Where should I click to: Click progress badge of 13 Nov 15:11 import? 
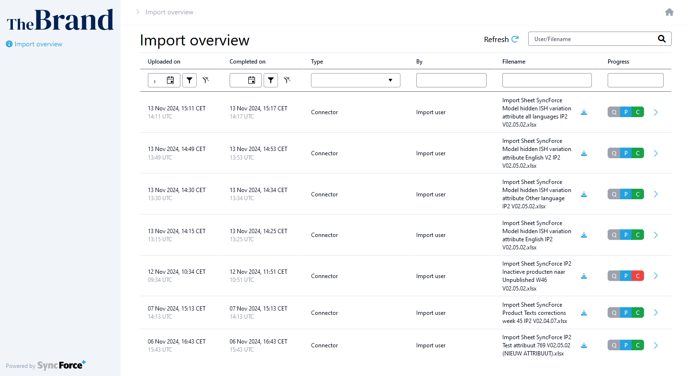[x=626, y=112]
